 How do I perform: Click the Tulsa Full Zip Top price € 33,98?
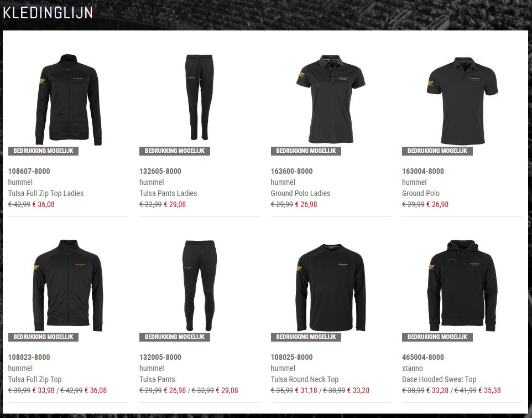(x=44, y=390)
